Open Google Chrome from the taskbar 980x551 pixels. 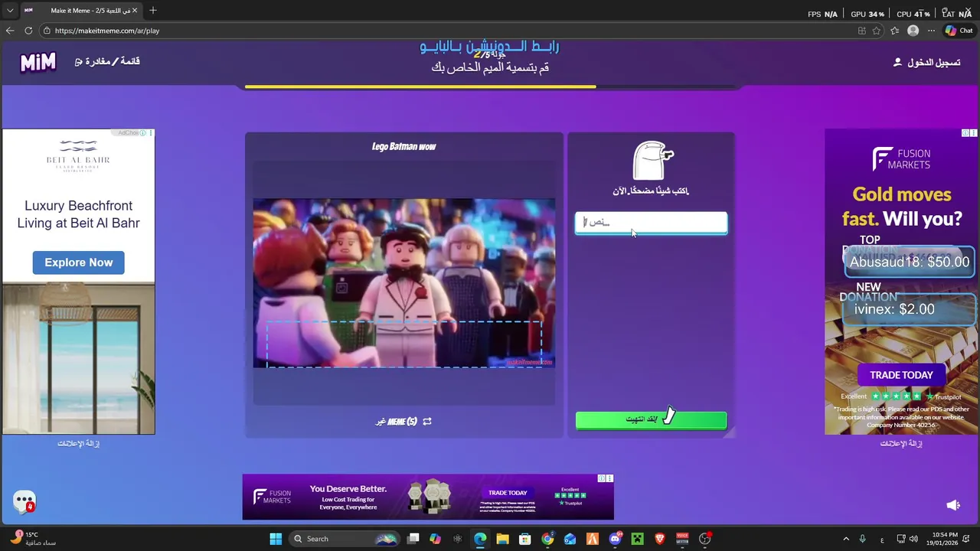pos(547,539)
